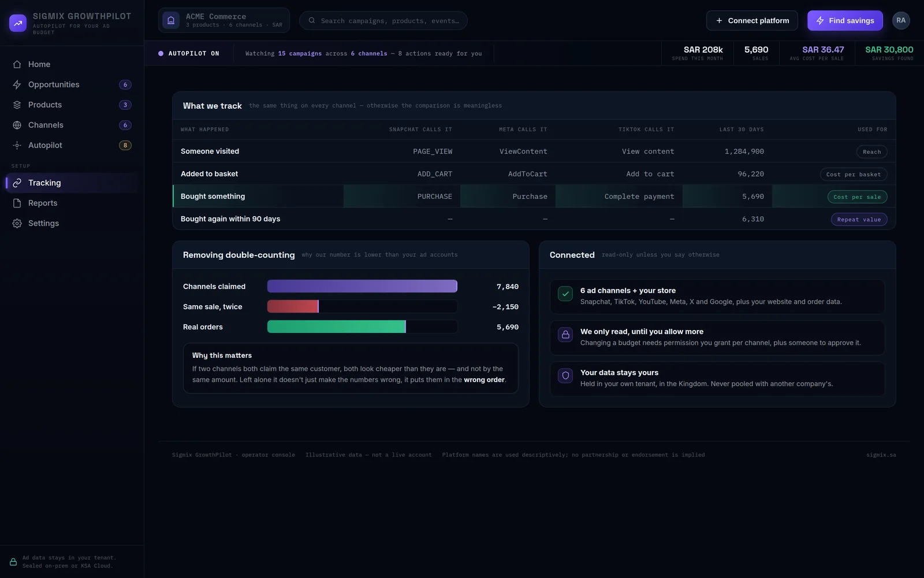This screenshot has width=924, height=578.
Task: Click the red Same sale, twice bar
Action: tap(293, 306)
